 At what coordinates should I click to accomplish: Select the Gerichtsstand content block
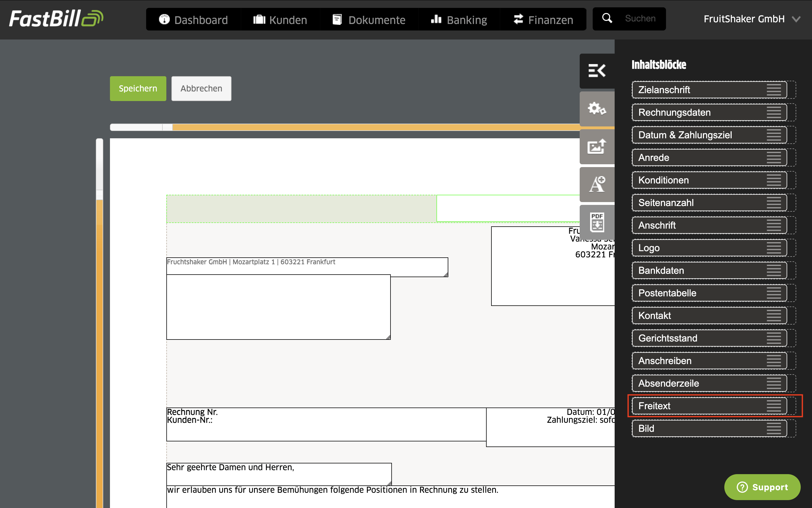pos(709,338)
